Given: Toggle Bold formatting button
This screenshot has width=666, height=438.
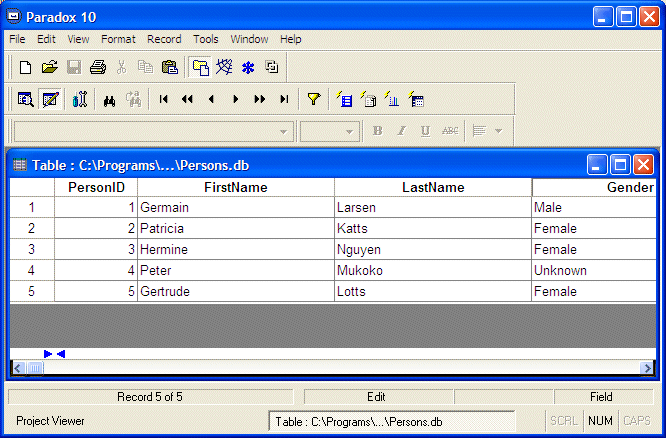Looking at the screenshot, I should tap(377, 131).
